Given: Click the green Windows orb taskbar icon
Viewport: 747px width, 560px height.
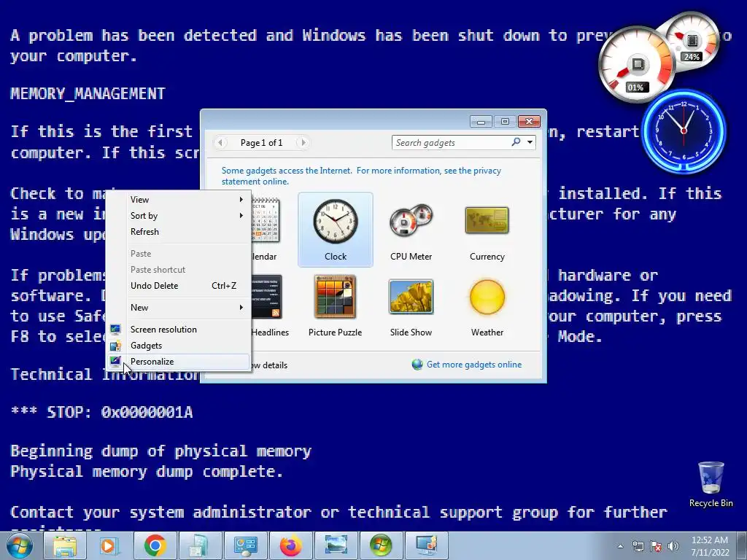Looking at the screenshot, I should pyautogui.click(x=381, y=545).
